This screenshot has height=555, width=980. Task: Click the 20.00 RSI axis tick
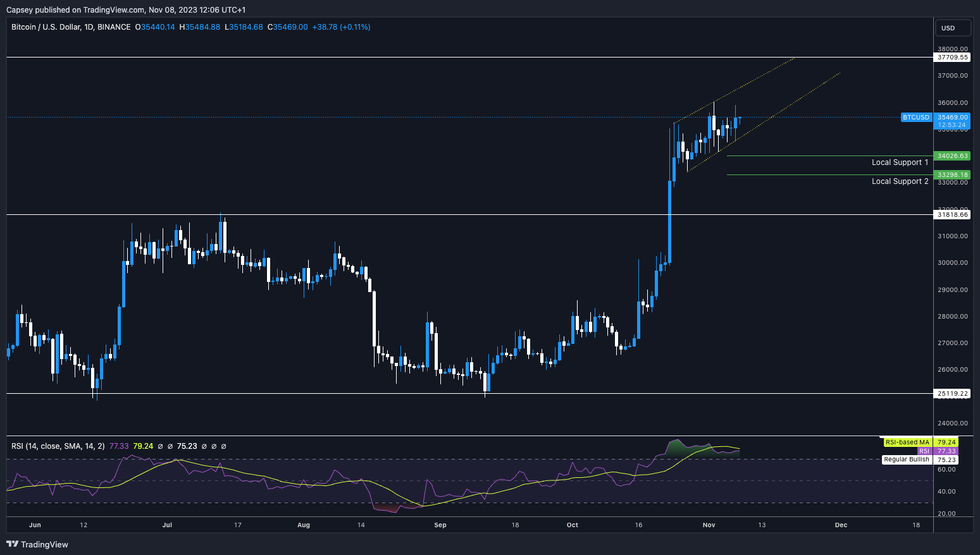click(x=946, y=513)
